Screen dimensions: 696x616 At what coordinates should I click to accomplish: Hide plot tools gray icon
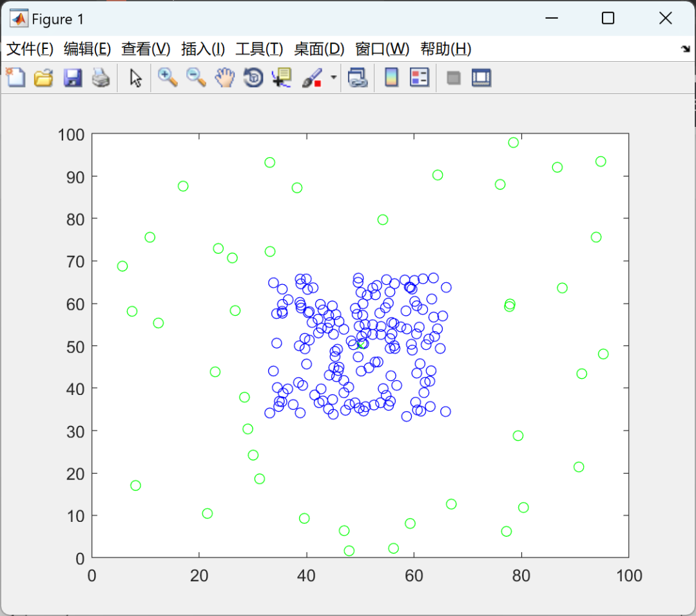(453, 78)
